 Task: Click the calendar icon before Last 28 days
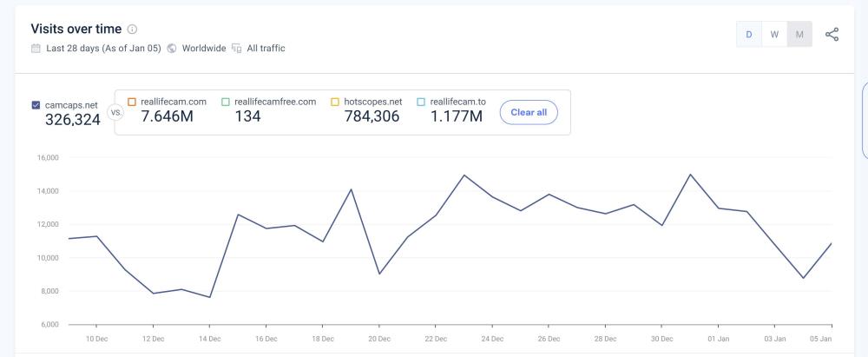point(36,48)
